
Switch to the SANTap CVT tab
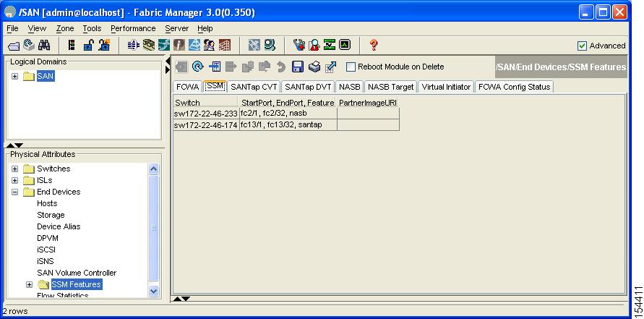tap(254, 87)
